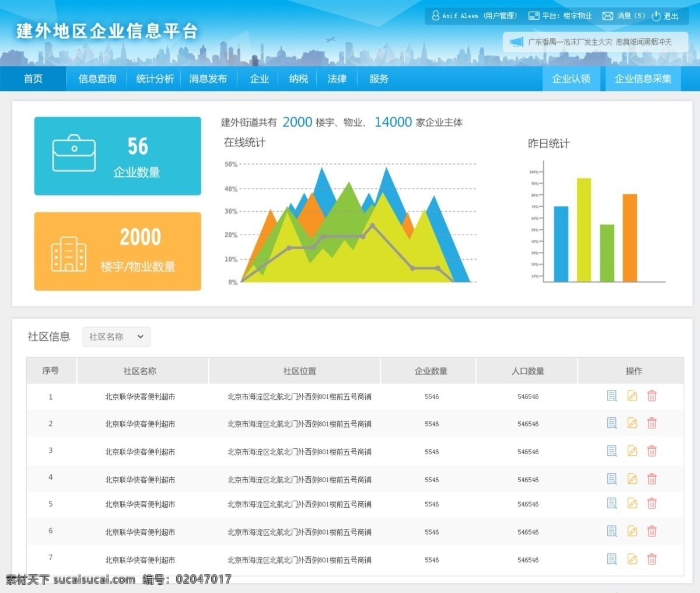Edit row 5 entry
This screenshot has width=700, height=593.
pos(632,503)
